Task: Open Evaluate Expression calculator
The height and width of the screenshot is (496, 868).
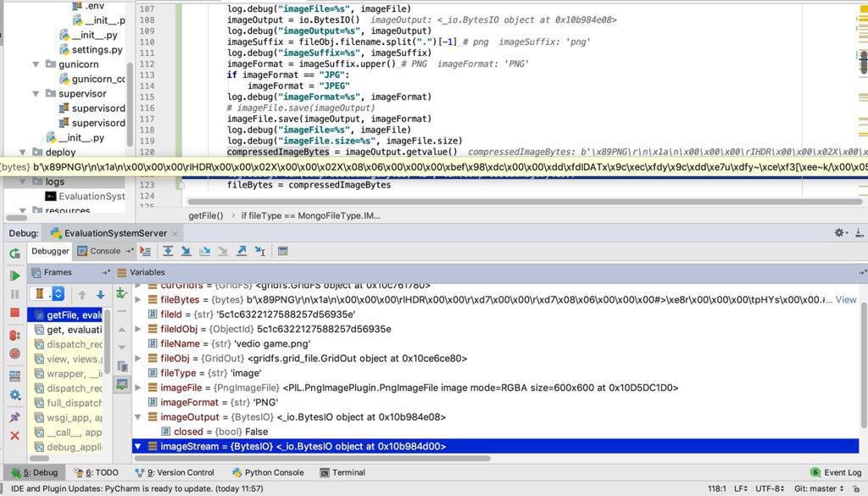Action: [283, 251]
